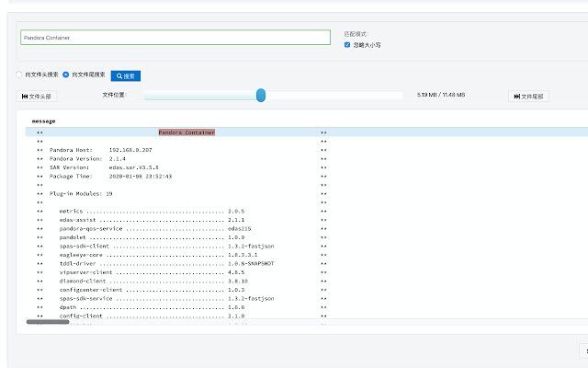Click the 文件位置 label

[114, 95]
